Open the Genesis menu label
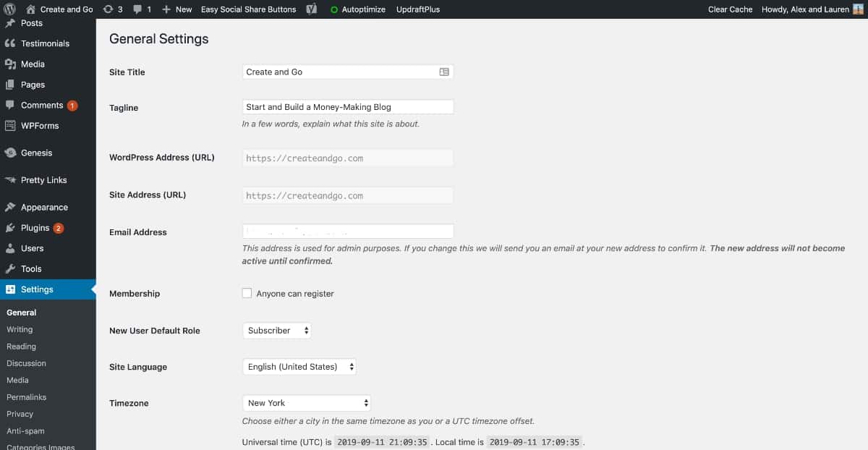Image resolution: width=868 pixels, height=450 pixels. pyautogui.click(x=37, y=153)
